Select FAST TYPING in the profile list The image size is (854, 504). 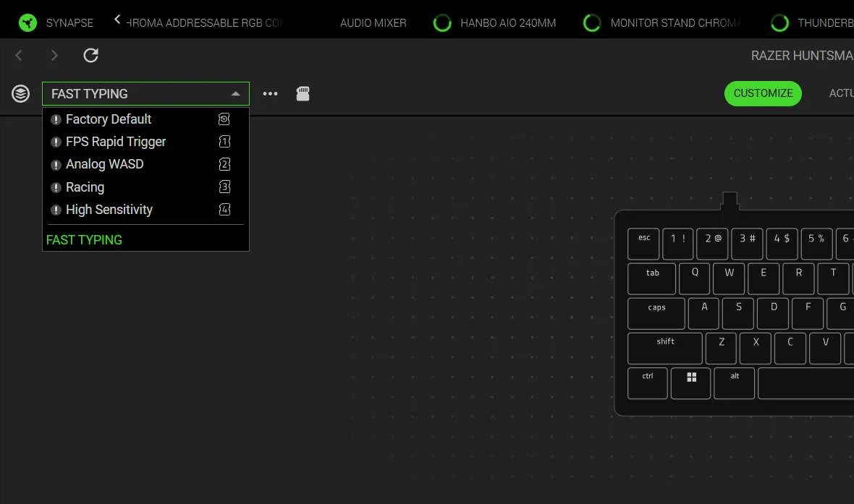pyautogui.click(x=84, y=239)
